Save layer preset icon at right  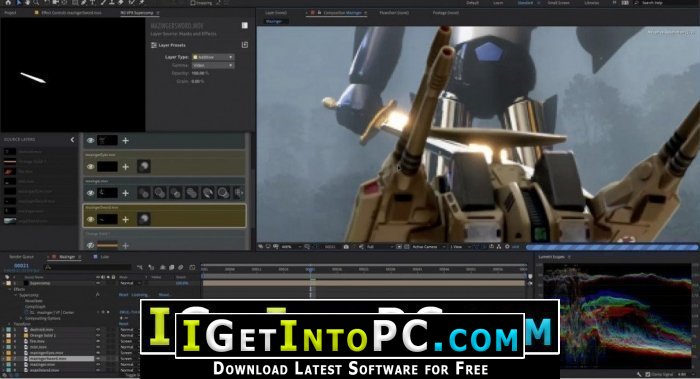point(245,45)
